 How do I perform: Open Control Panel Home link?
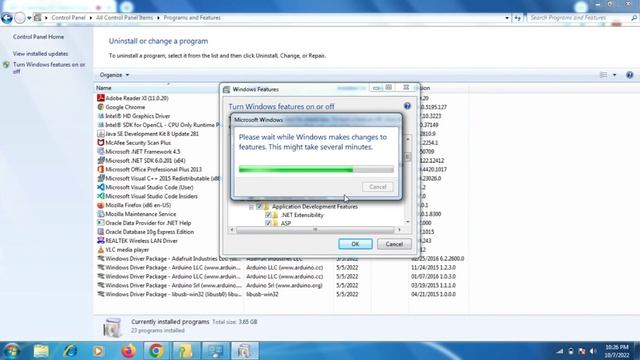(x=38, y=37)
